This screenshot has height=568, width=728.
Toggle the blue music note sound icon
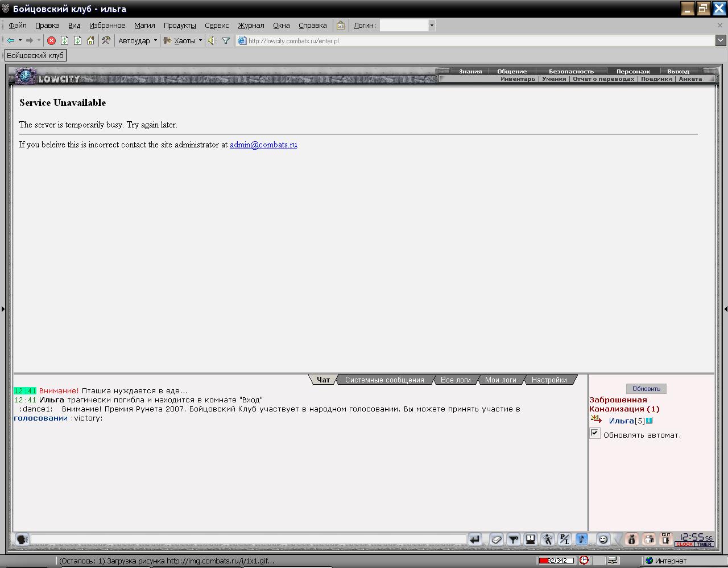(x=582, y=539)
